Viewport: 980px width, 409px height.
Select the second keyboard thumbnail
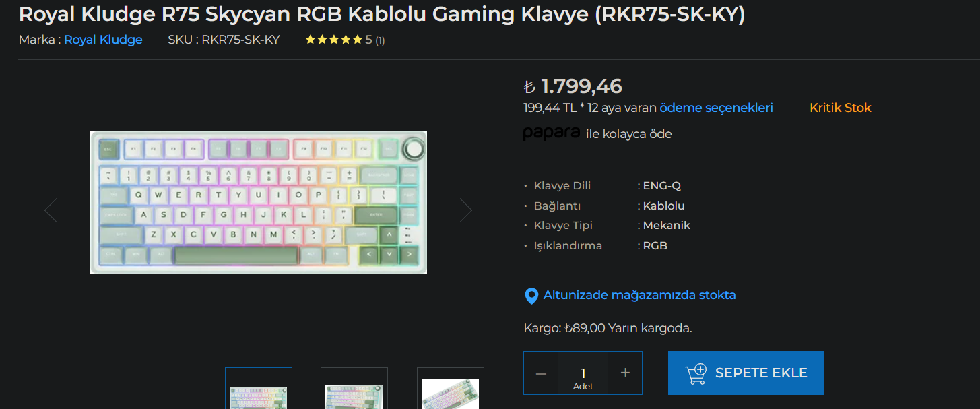[x=354, y=389]
